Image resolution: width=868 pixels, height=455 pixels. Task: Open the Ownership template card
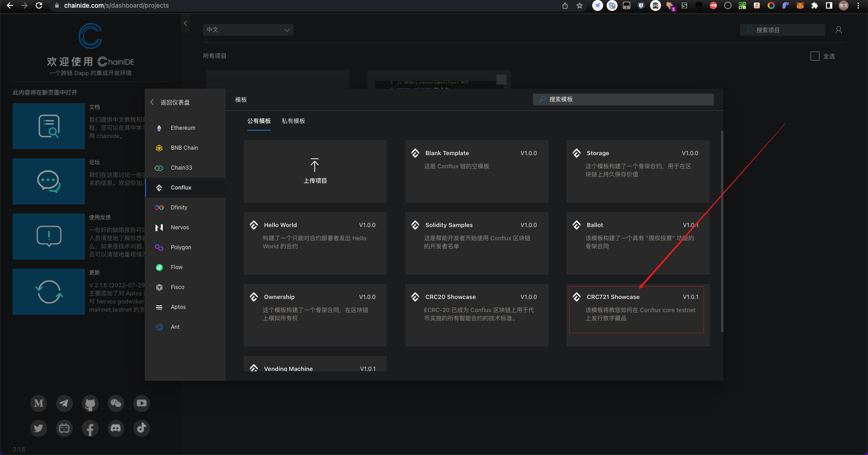pyautogui.click(x=315, y=315)
